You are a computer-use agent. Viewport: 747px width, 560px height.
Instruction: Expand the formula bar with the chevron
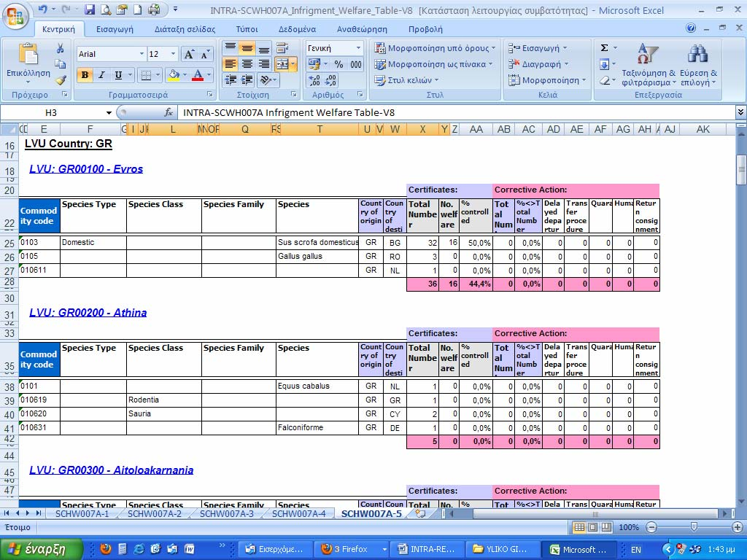(740, 112)
